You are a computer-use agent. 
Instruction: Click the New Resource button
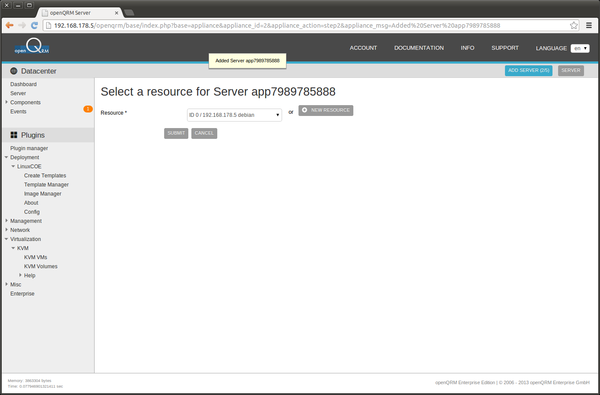(326, 110)
